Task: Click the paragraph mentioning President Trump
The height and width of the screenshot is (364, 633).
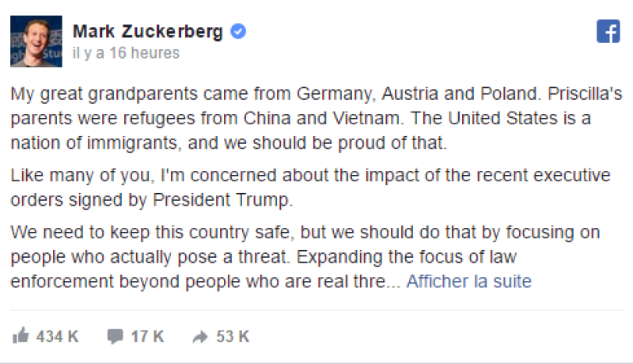Action: pos(310,188)
